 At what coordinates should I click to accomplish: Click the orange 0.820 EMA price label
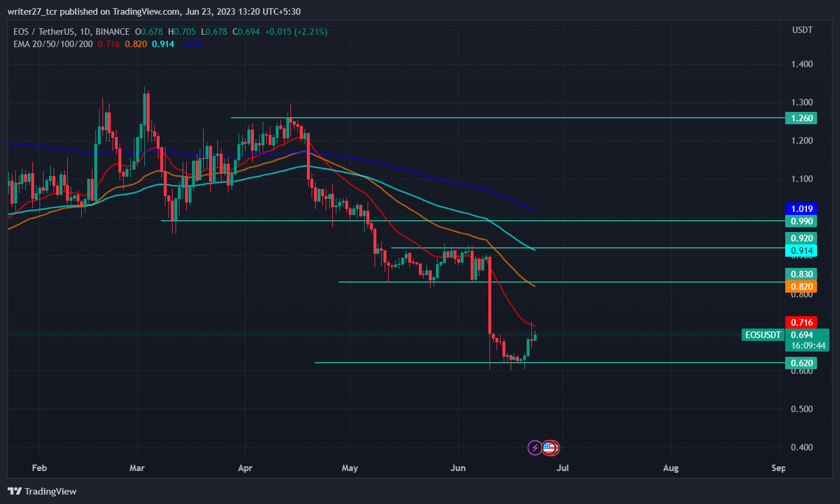click(801, 287)
